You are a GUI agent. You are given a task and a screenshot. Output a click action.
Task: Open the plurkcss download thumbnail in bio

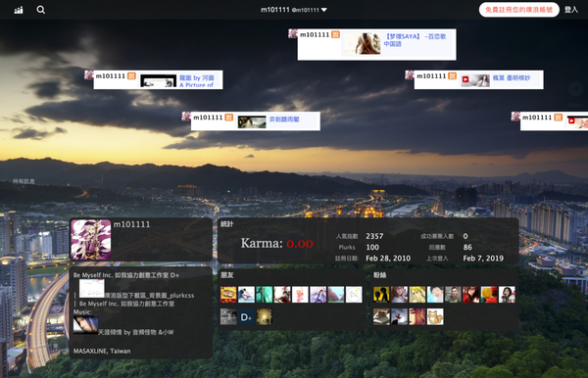tap(92, 289)
